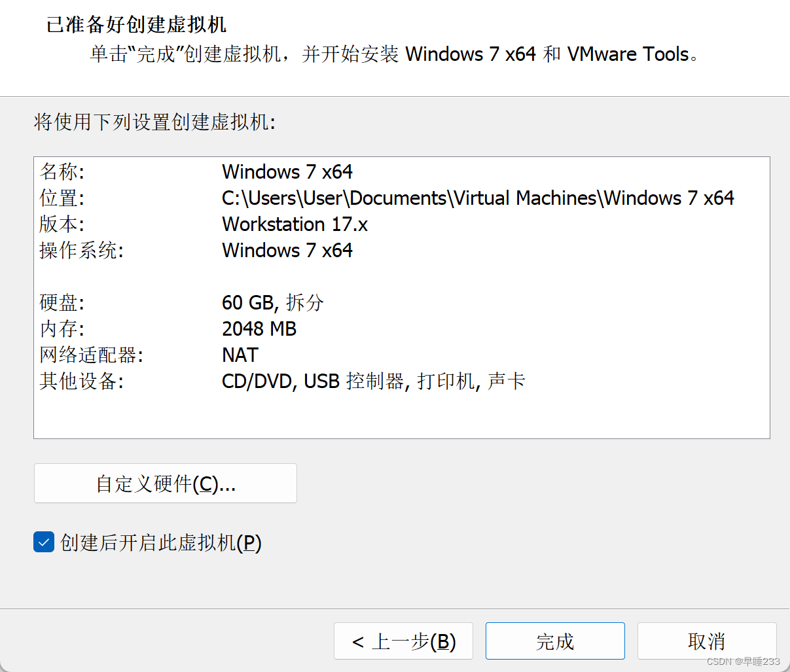Toggle the power-on-after-creation checkbox
Screen dimensions: 790x672
pyautogui.click(x=43, y=542)
